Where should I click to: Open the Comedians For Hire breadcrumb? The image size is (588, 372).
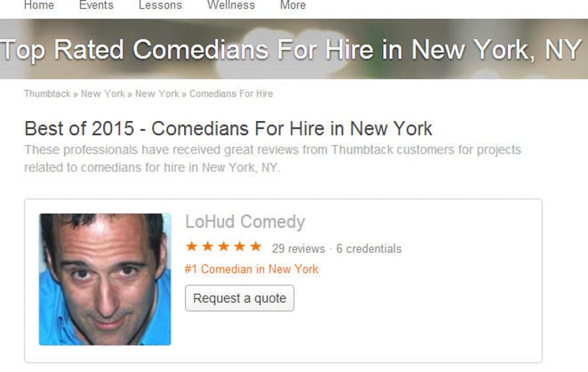click(231, 94)
